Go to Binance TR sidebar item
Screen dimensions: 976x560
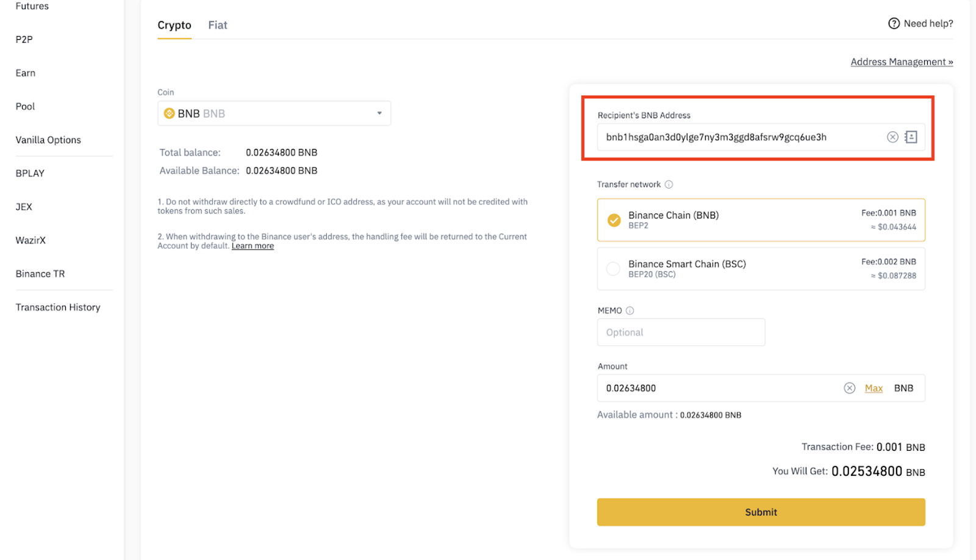coord(40,274)
